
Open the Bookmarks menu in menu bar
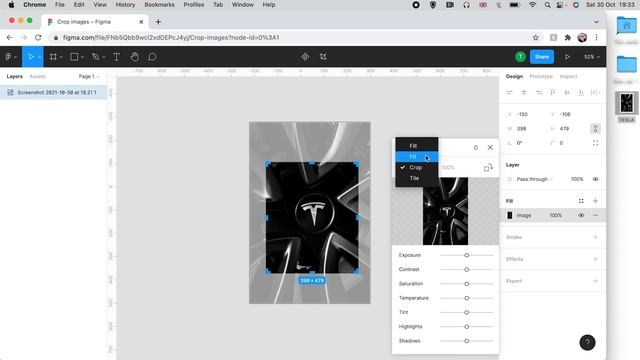click(159, 5)
